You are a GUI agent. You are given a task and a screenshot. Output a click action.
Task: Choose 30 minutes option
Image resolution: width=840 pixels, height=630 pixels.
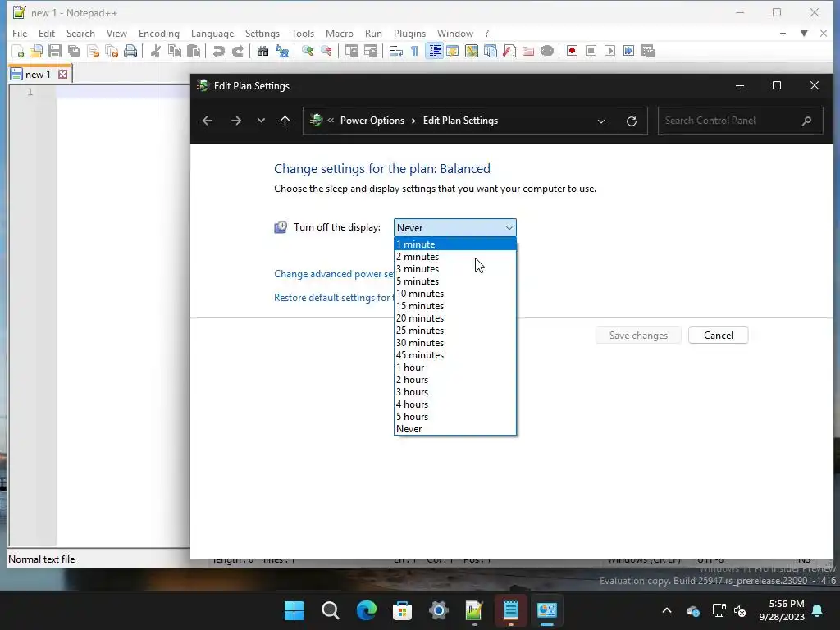(x=455, y=343)
